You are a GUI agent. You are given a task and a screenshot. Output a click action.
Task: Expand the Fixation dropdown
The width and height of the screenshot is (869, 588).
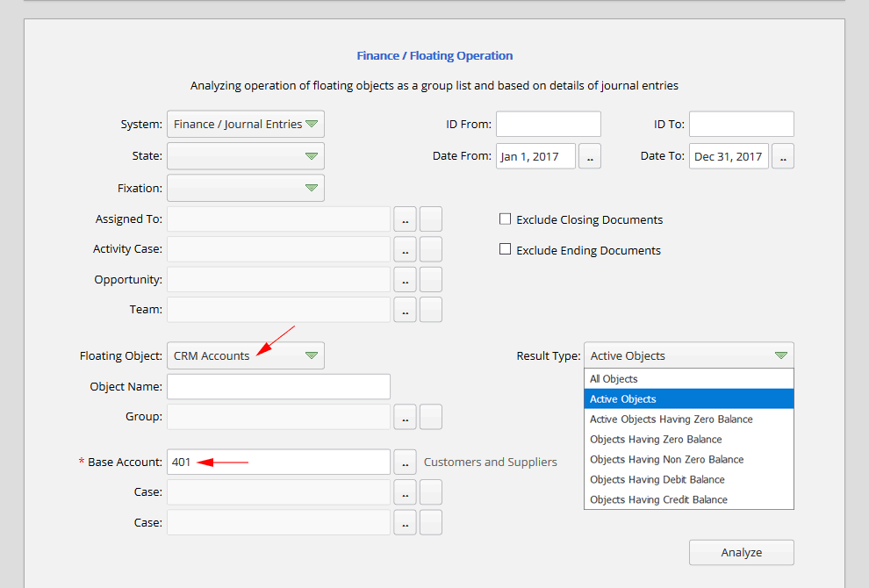pos(245,188)
